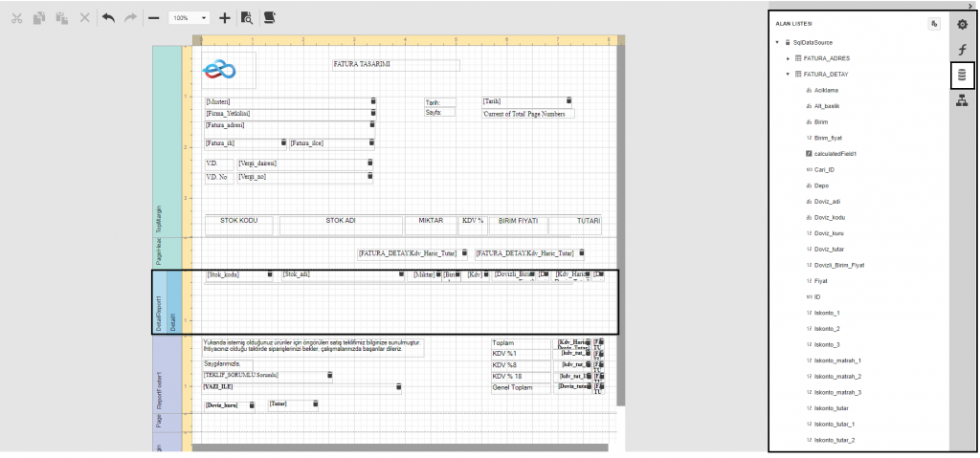Collapse the FATURA_DETAY table node
This screenshot has width=980, height=458.
[x=789, y=74]
